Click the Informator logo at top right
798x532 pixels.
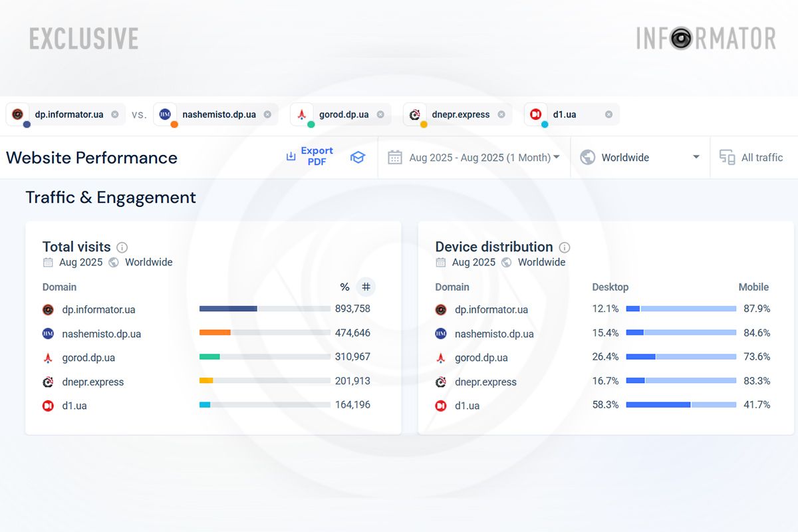click(x=706, y=39)
